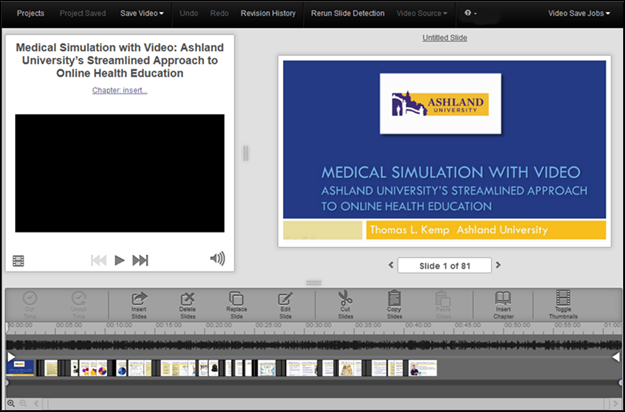Click the audio waveform track
Viewport: 625px width, 412px height.
coord(314,344)
